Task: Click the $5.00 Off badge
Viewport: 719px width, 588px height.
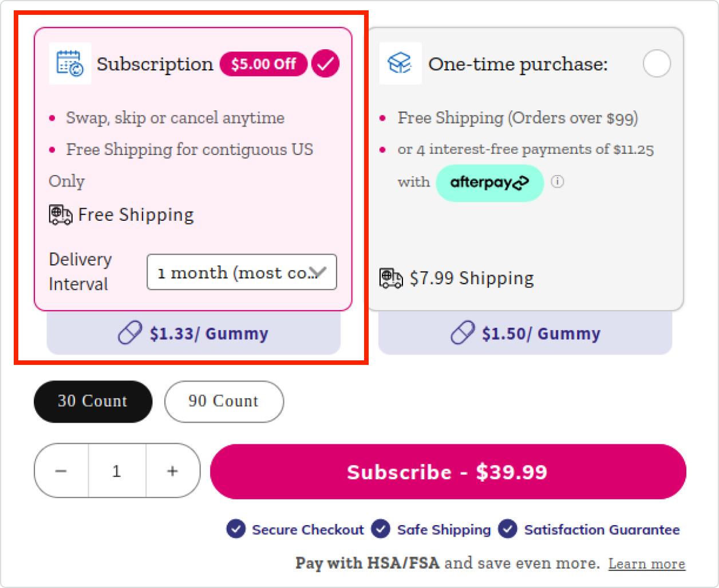Action: [x=263, y=63]
